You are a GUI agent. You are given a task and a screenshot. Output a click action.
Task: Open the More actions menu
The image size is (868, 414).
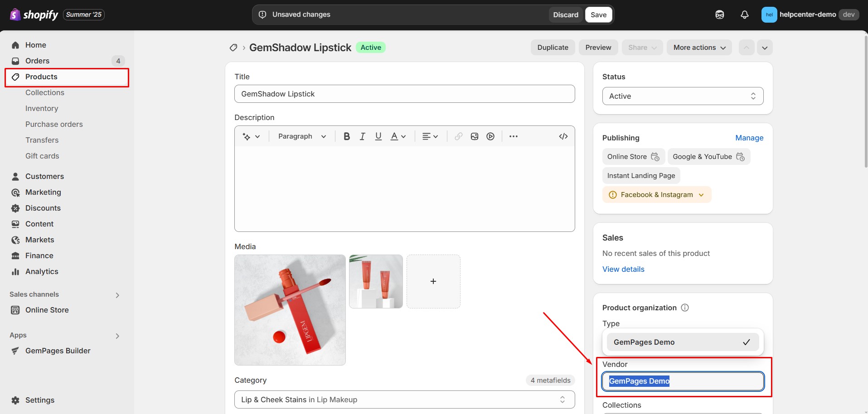coord(699,47)
